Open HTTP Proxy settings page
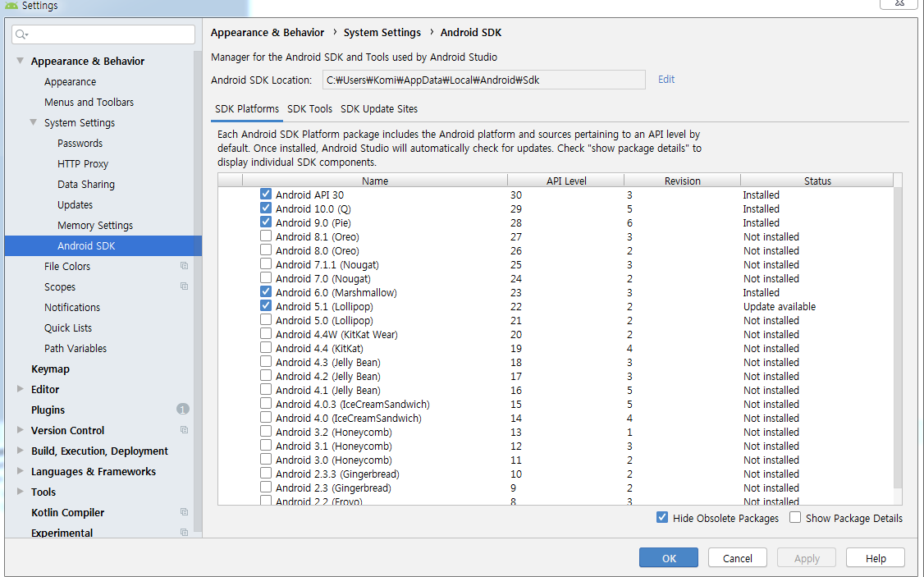The height and width of the screenshot is (577, 924). pyautogui.click(x=83, y=164)
